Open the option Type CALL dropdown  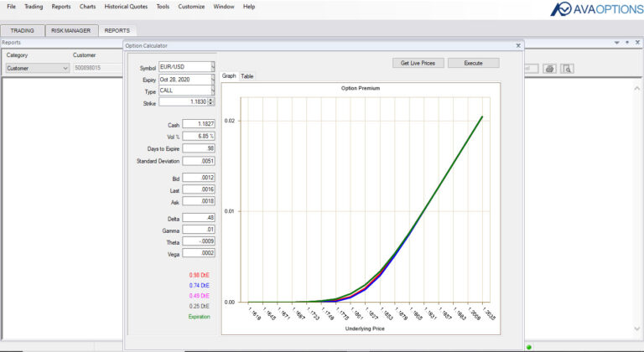coord(213,91)
